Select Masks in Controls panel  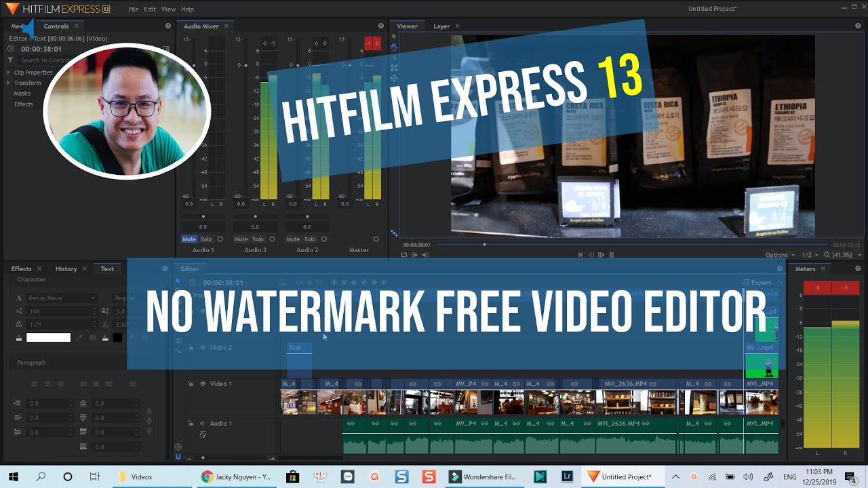coord(22,94)
